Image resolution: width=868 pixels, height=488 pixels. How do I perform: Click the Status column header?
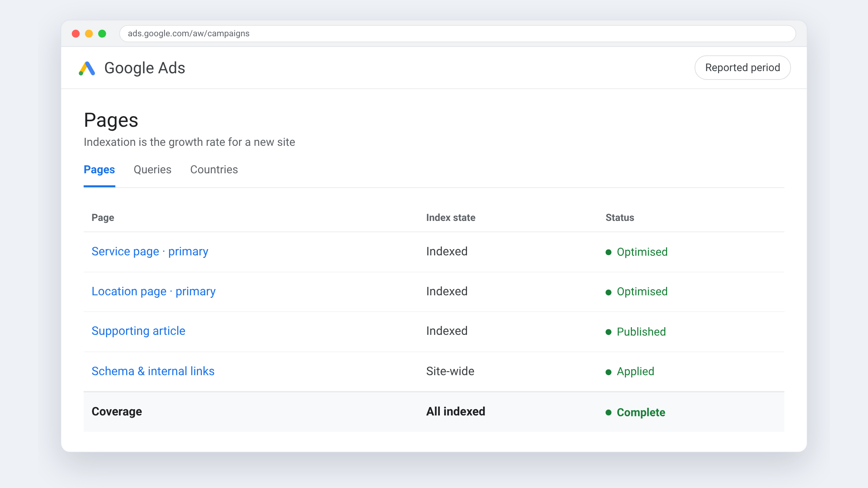[x=620, y=218]
